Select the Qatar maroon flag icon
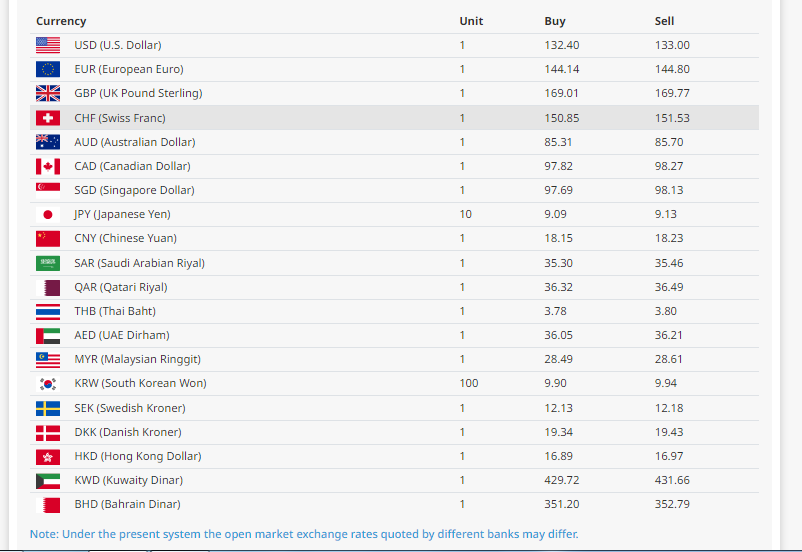 click(x=48, y=287)
